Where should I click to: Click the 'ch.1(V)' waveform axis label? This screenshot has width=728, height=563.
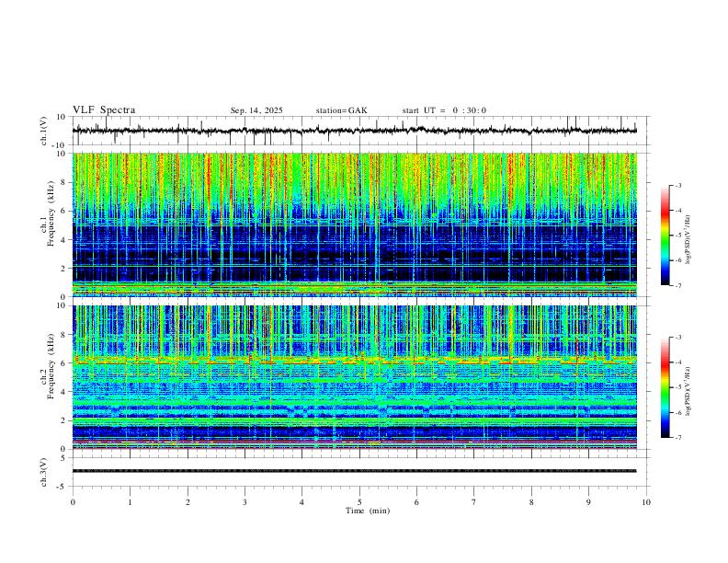click(x=43, y=131)
